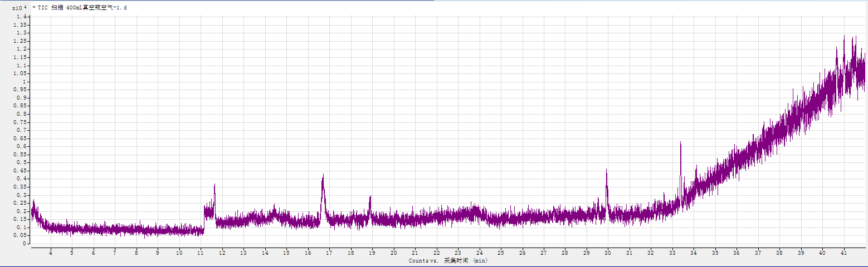Click the 20 minute tick on x-axis

pos(393,253)
